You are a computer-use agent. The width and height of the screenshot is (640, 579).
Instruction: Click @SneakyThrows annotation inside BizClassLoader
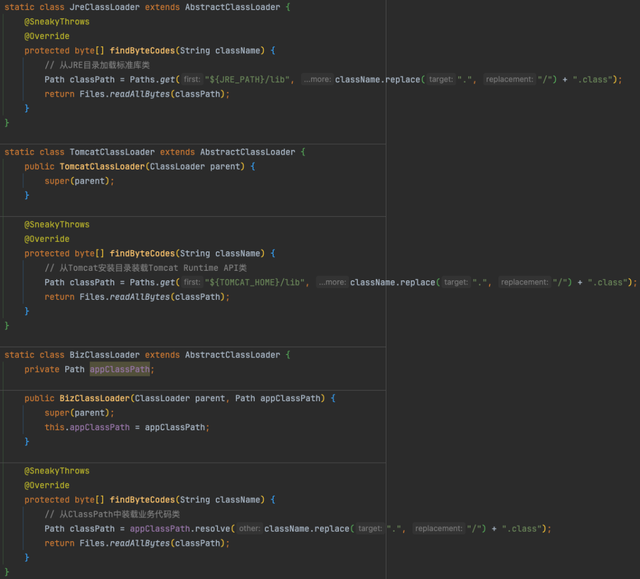(57, 471)
